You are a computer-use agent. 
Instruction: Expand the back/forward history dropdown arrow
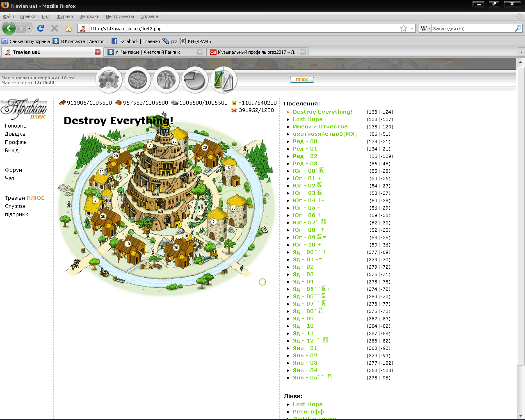pyautogui.click(x=29, y=28)
